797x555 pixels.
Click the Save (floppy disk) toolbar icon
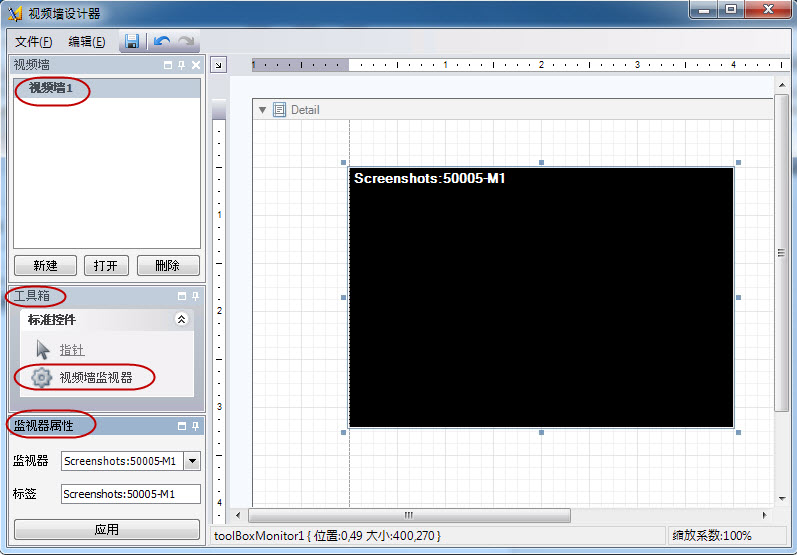point(131,42)
